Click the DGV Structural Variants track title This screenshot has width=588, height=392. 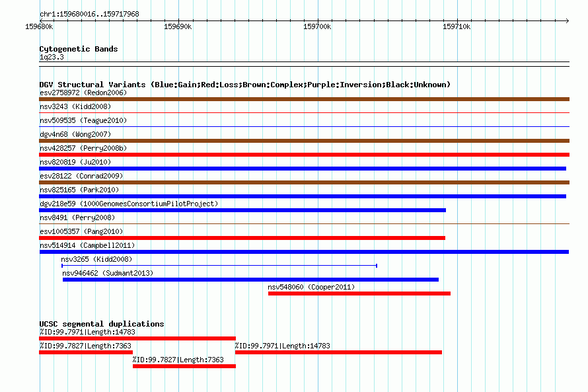click(245, 85)
